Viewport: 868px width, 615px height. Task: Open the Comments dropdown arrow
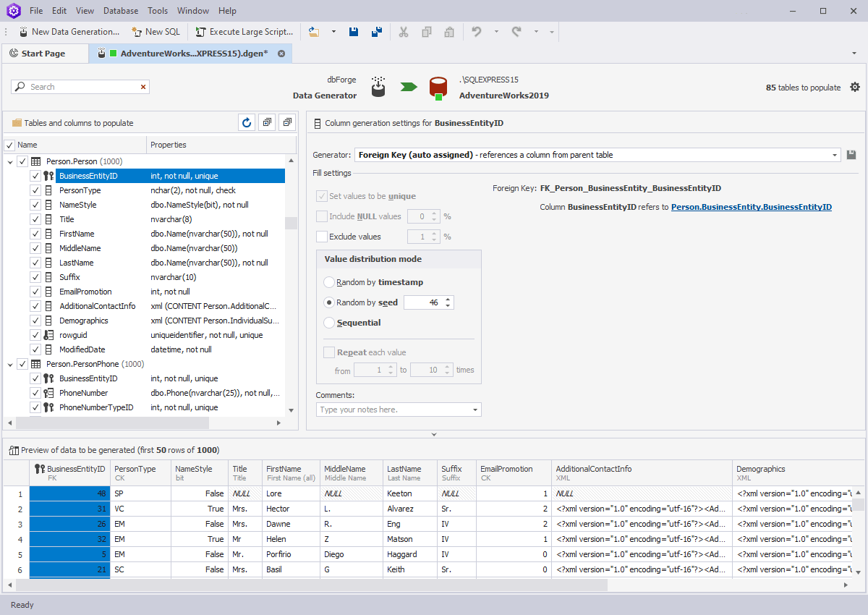pos(475,410)
